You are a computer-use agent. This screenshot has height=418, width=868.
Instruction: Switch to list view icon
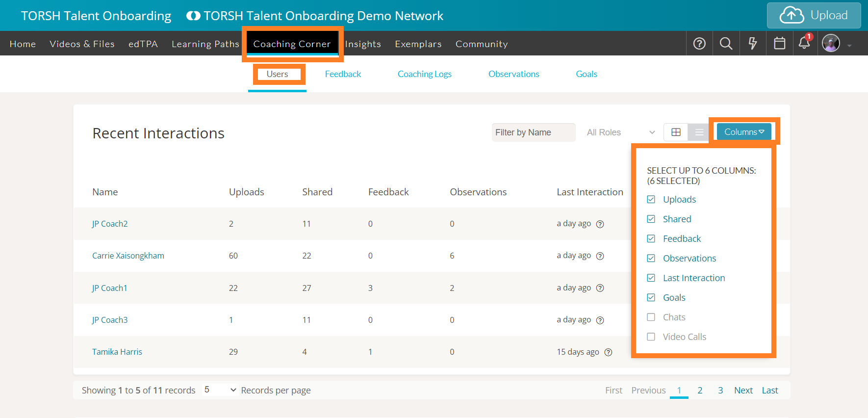[699, 132]
